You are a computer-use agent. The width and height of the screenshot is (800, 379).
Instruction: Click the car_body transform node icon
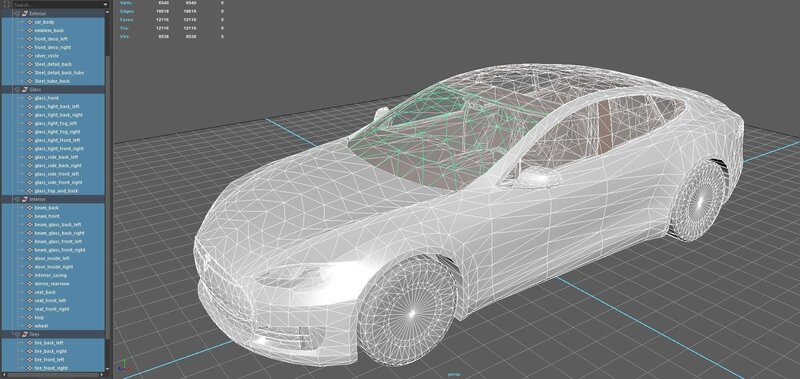click(x=30, y=22)
